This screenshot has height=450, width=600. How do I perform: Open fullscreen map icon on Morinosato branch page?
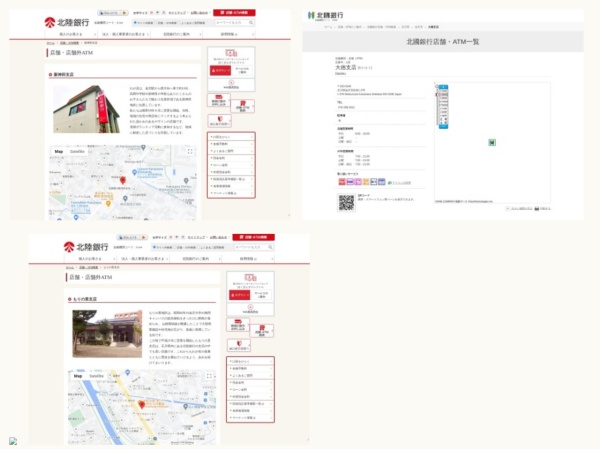click(209, 376)
